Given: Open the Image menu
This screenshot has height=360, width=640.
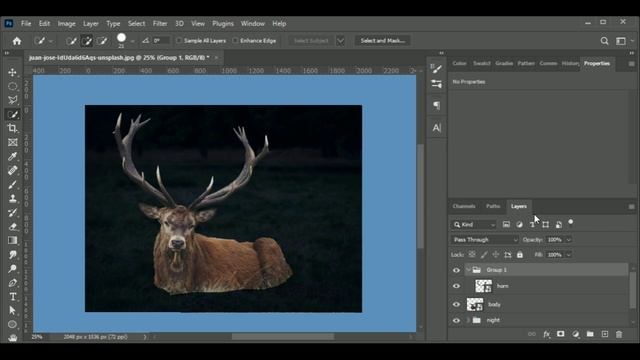Looking at the screenshot, I should [x=67, y=24].
